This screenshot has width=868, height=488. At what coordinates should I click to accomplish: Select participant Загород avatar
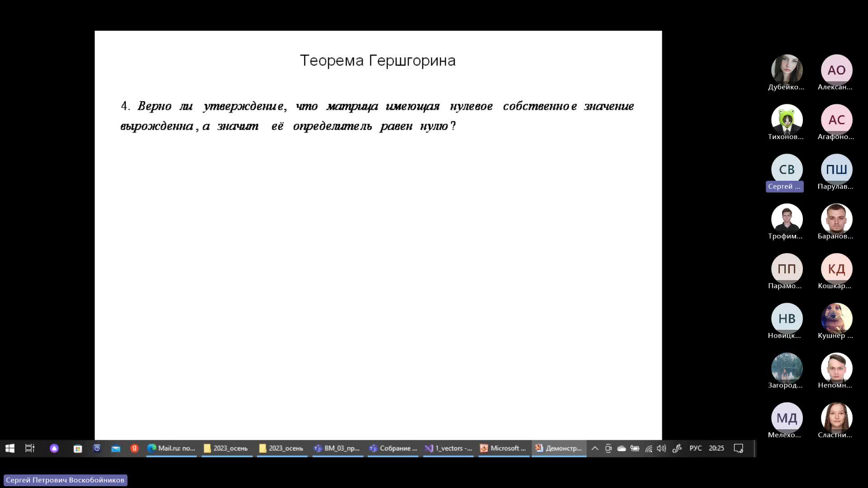[x=787, y=368]
